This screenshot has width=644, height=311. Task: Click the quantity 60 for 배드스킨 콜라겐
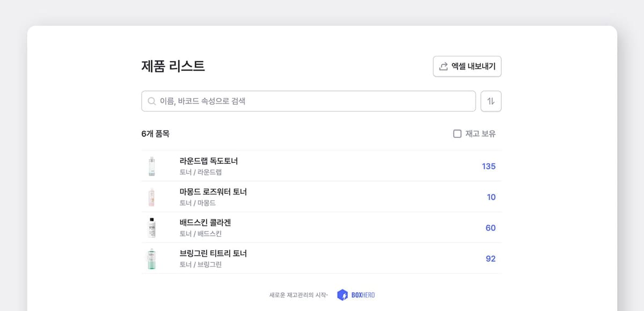[490, 228]
